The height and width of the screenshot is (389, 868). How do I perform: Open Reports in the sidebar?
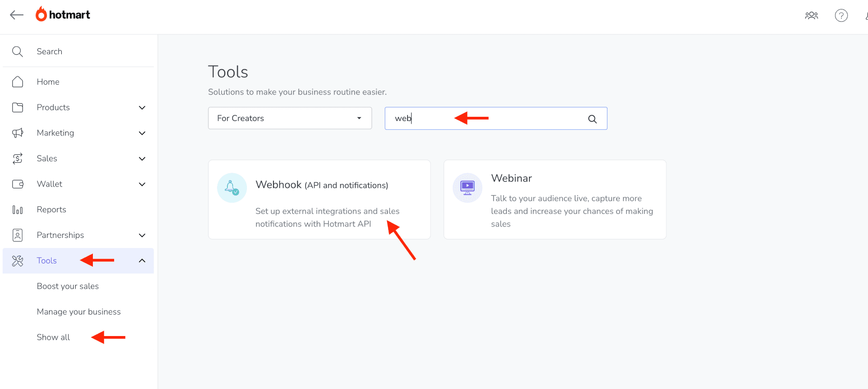pos(52,210)
